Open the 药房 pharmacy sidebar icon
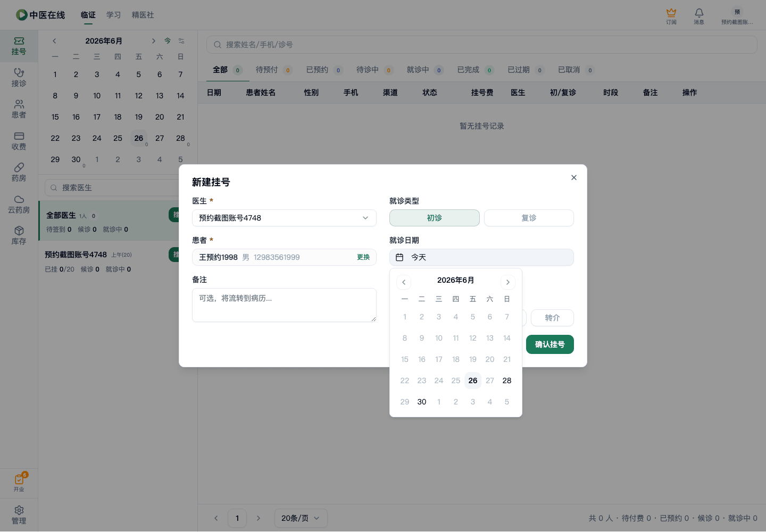Screen dimensions: 766x532 click(x=19, y=173)
